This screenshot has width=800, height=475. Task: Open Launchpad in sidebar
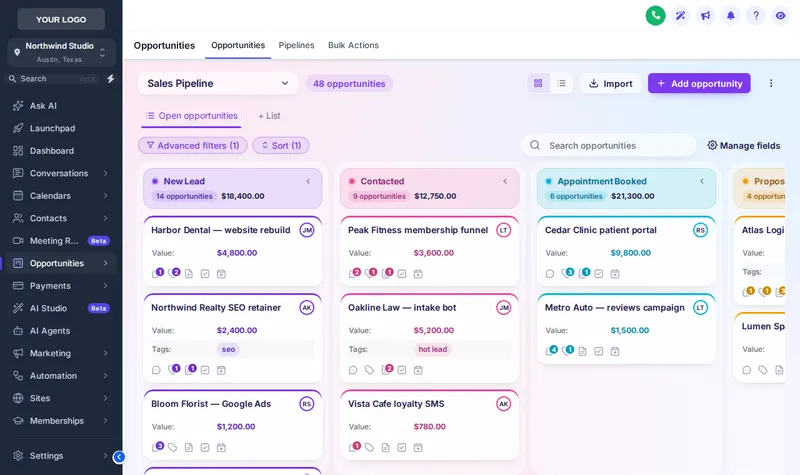[61, 128]
